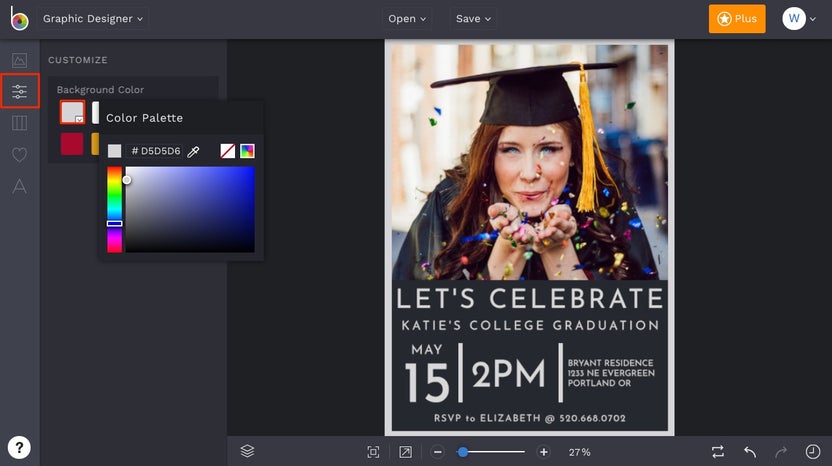Click the fullscreen expand icon
This screenshot has height=466, width=832.
point(405,452)
